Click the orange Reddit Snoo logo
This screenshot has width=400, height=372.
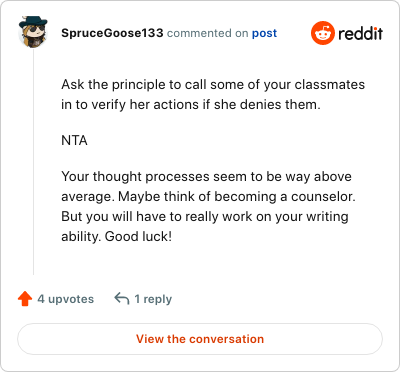point(323,33)
